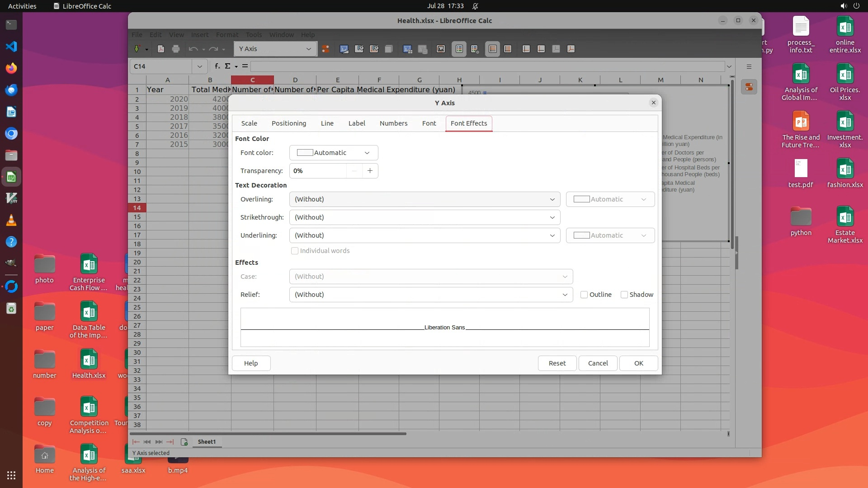Open Firefox from the dock
Image resolution: width=868 pixels, height=488 pixels.
coord(11,68)
